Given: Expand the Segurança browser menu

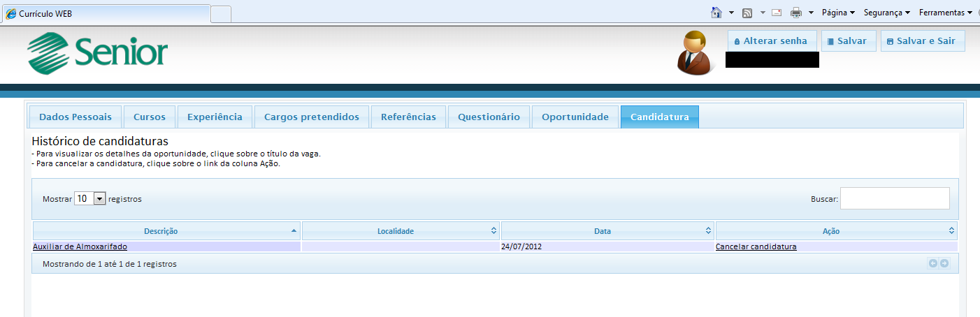Looking at the screenshot, I should point(886,13).
